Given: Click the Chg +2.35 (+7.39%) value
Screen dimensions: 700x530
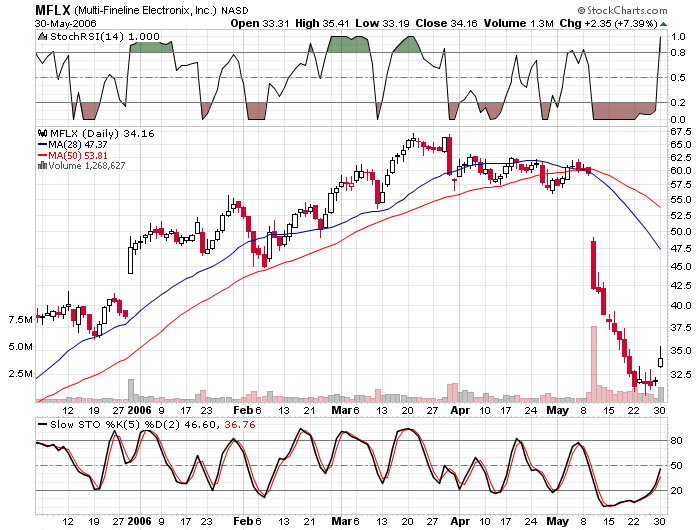Looking at the screenshot, I should click(x=608, y=24).
